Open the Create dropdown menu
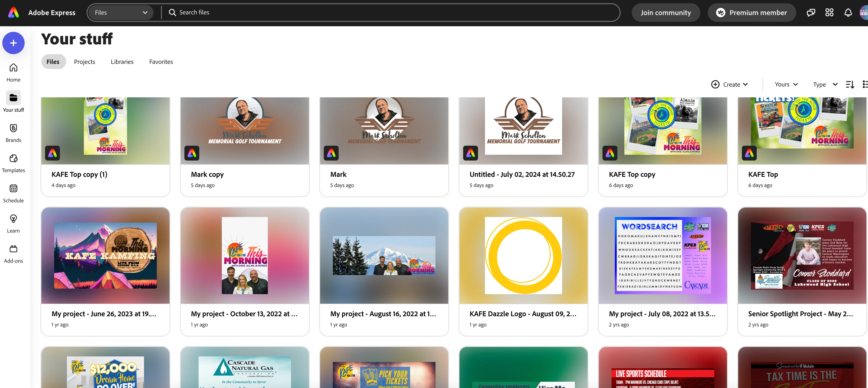 pyautogui.click(x=730, y=84)
